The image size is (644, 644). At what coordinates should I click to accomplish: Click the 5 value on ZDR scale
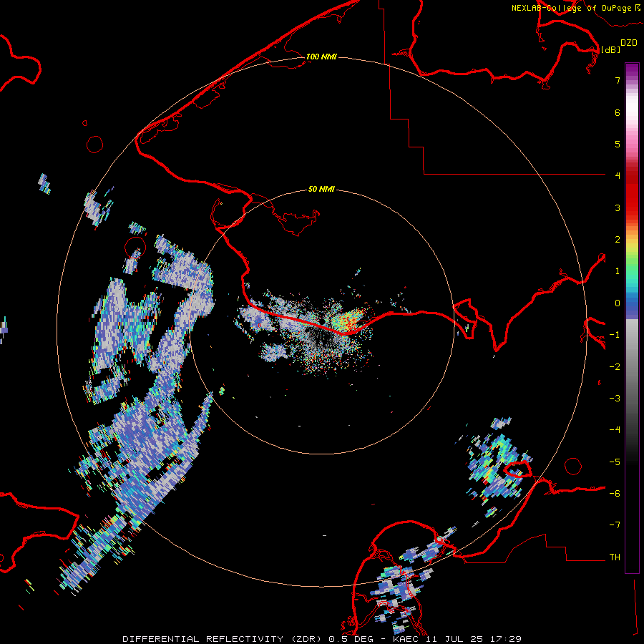[x=618, y=144]
